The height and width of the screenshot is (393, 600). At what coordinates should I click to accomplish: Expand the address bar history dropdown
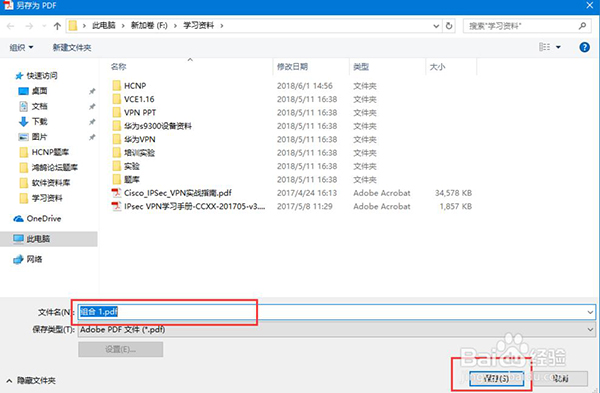[x=436, y=26]
